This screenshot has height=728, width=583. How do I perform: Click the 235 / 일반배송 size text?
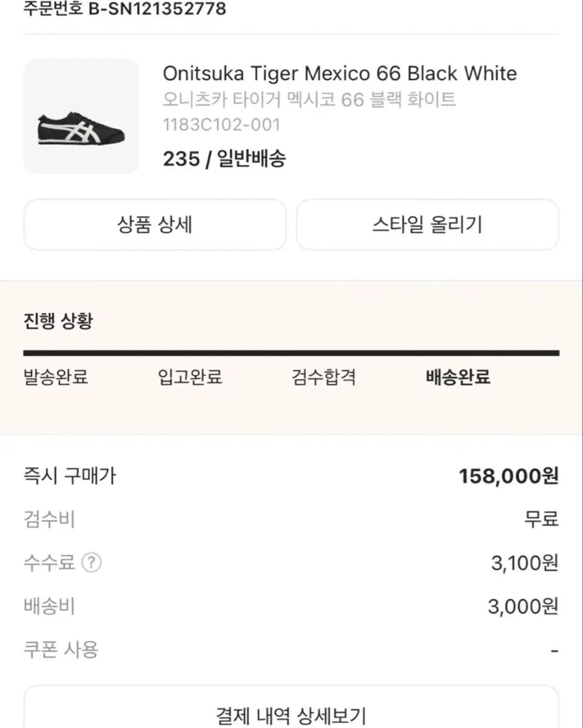(x=224, y=159)
